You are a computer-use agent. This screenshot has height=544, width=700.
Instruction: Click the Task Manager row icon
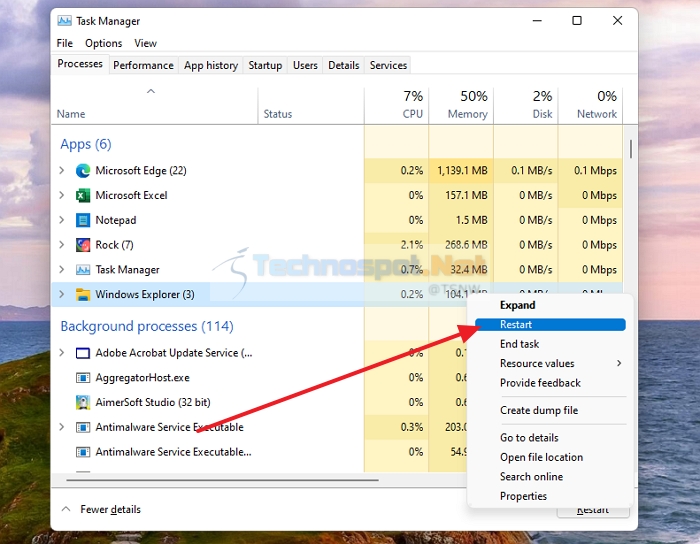83,270
